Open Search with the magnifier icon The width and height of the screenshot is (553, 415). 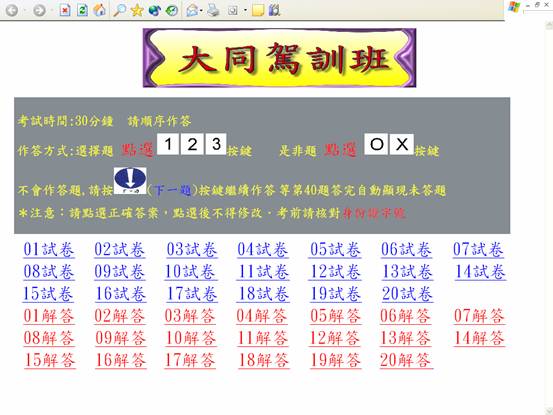point(120,10)
